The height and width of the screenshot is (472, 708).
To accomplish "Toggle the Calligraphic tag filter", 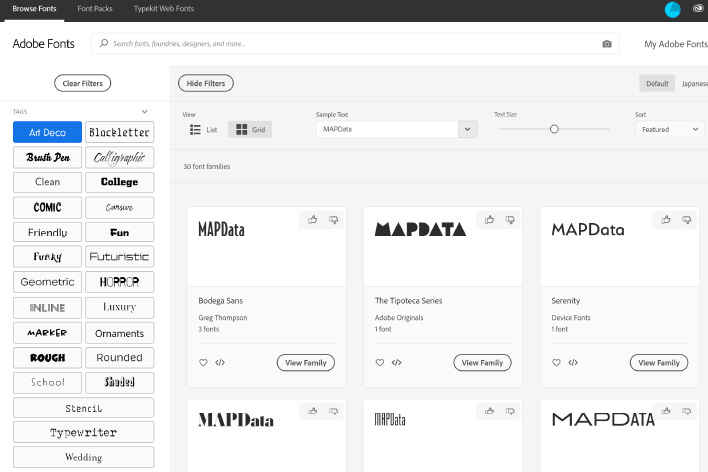I will coord(120,157).
